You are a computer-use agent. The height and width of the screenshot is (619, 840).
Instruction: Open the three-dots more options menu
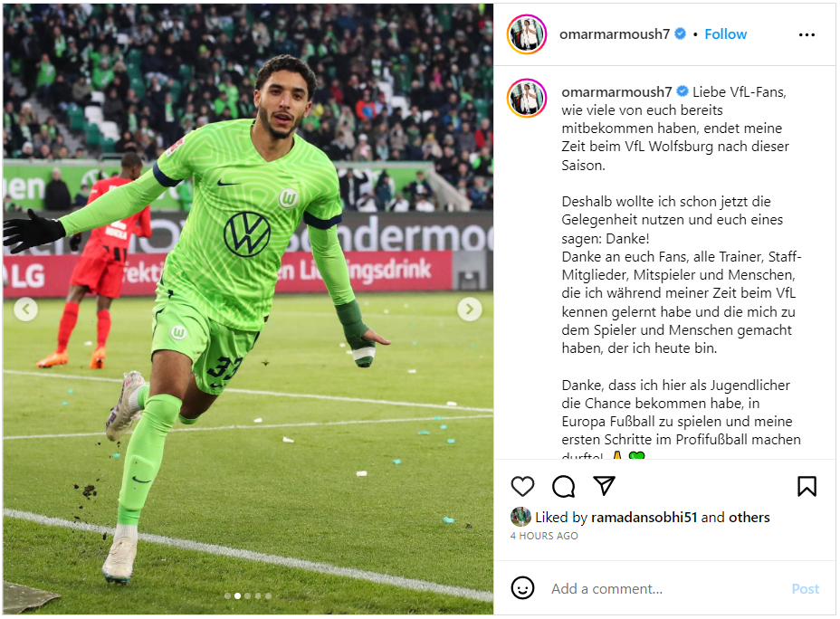point(807,34)
